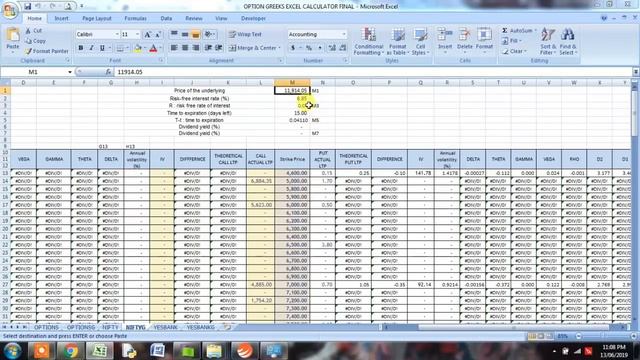Open the Fill dropdown

pyautogui.click(x=512, y=41)
